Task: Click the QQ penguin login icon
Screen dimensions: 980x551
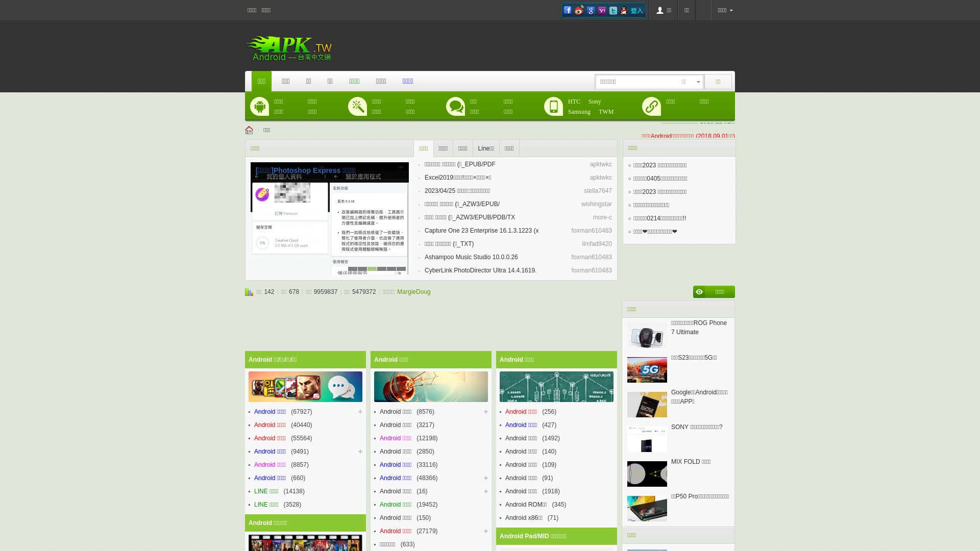Action: [x=624, y=10]
